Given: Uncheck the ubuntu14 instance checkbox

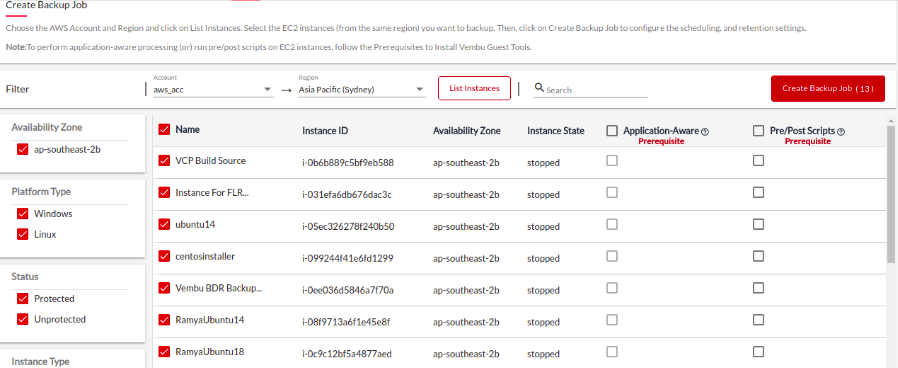Looking at the screenshot, I should [164, 224].
